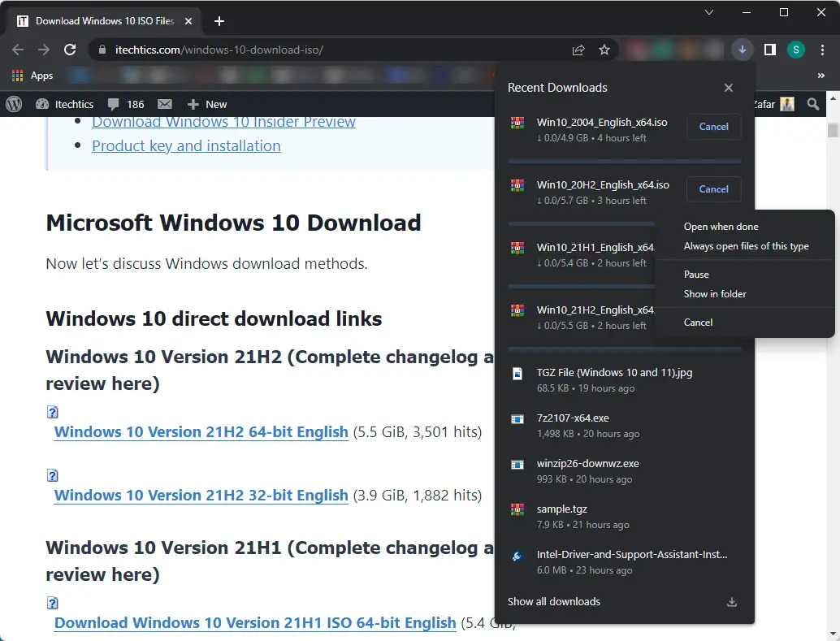This screenshot has height=641, width=840.
Task: Click the page vertical scrollbar thumb
Action: (x=833, y=130)
